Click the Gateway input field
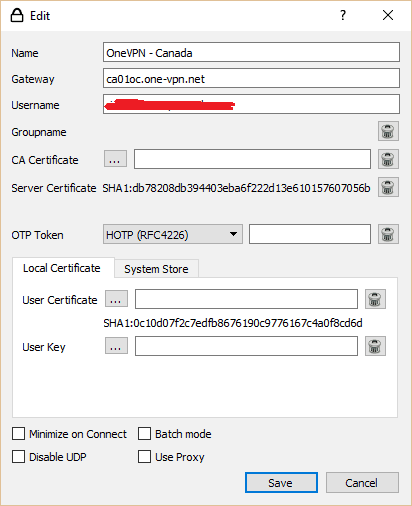Image resolution: width=412 pixels, height=506 pixels. 251,78
